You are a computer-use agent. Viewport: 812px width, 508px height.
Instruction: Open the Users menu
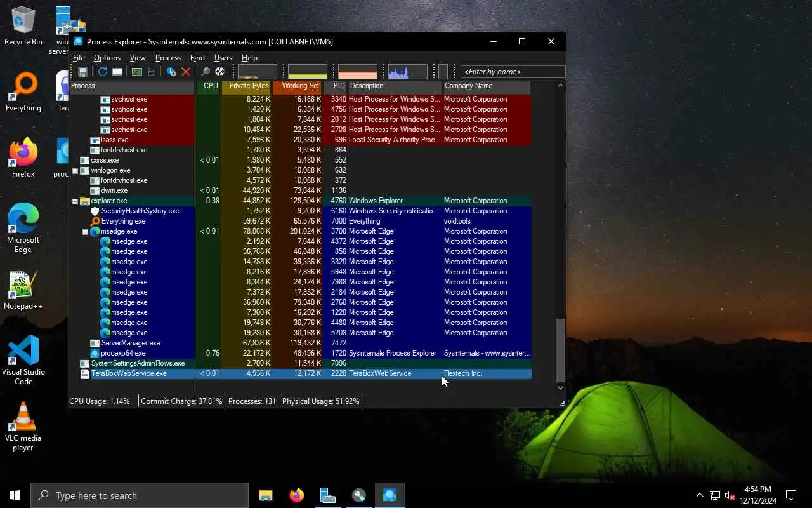point(223,58)
